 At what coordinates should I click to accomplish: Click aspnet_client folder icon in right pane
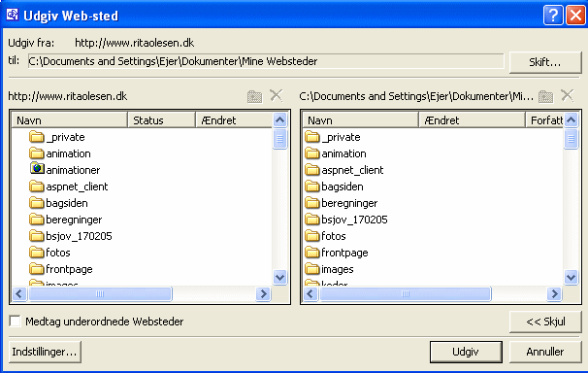(312, 170)
